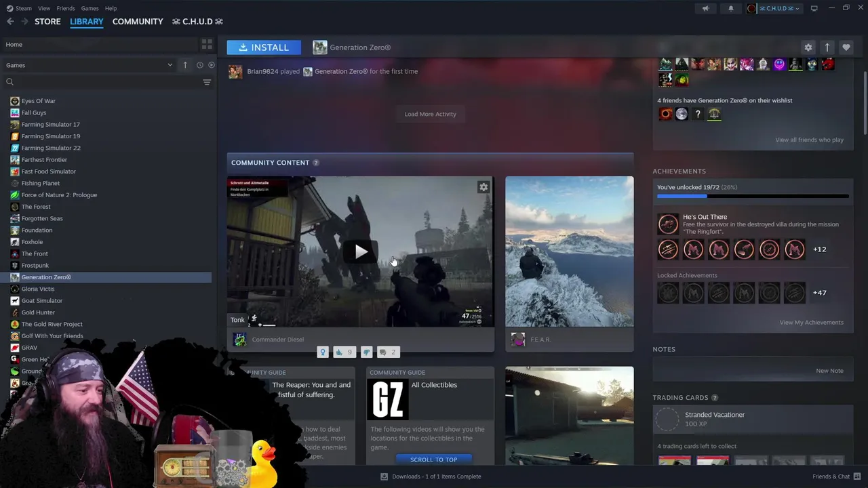Viewport: 868px width, 488px height.
Task: Open He's Out There achievement icon
Action: pos(668,224)
